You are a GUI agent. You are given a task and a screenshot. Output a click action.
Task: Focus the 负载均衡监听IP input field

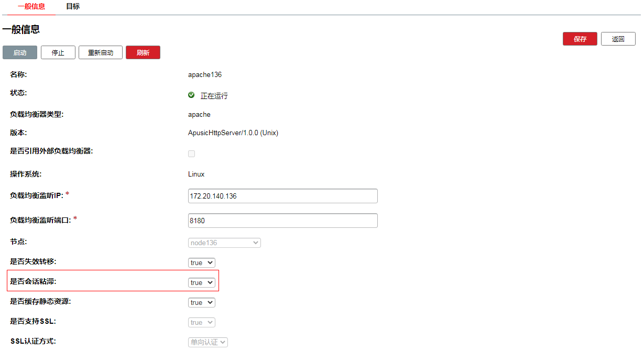click(x=282, y=196)
